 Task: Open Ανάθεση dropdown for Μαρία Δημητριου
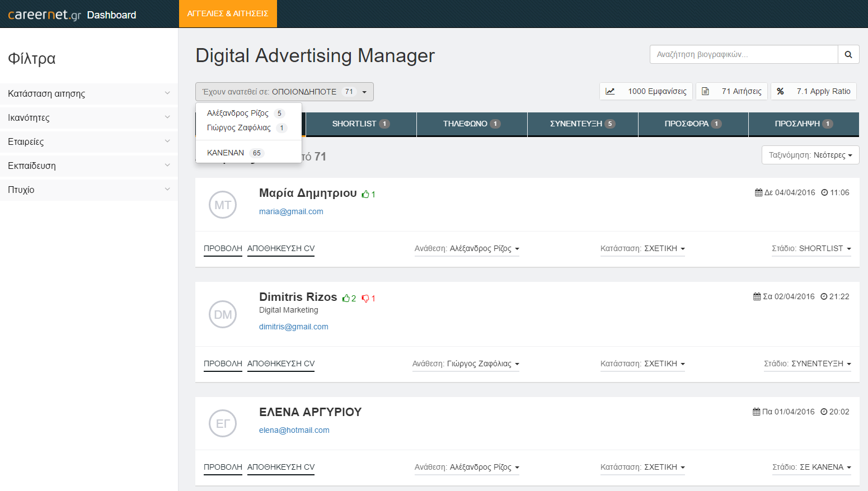(467, 249)
